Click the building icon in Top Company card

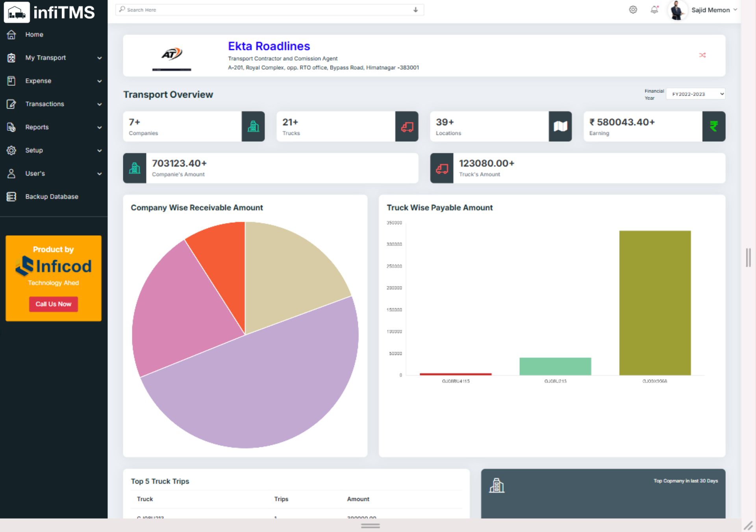pyautogui.click(x=497, y=485)
